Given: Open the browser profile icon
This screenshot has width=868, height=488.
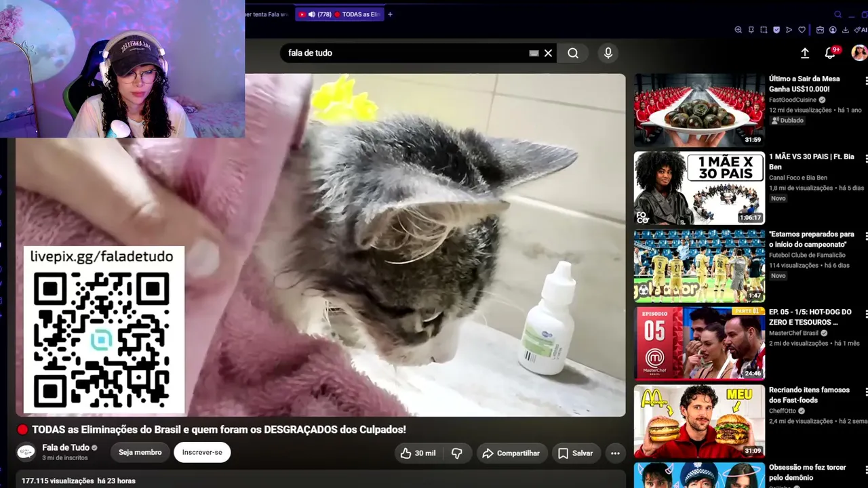Looking at the screenshot, I should point(833,30).
